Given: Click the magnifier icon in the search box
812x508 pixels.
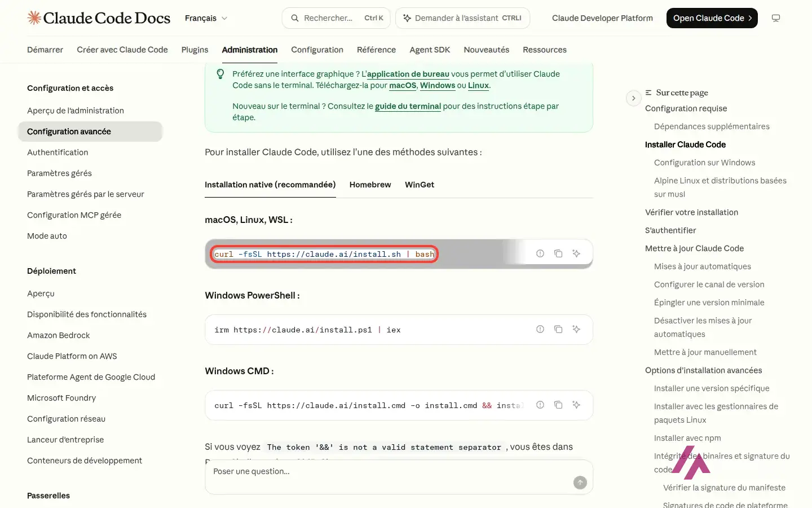Looking at the screenshot, I should (295, 18).
